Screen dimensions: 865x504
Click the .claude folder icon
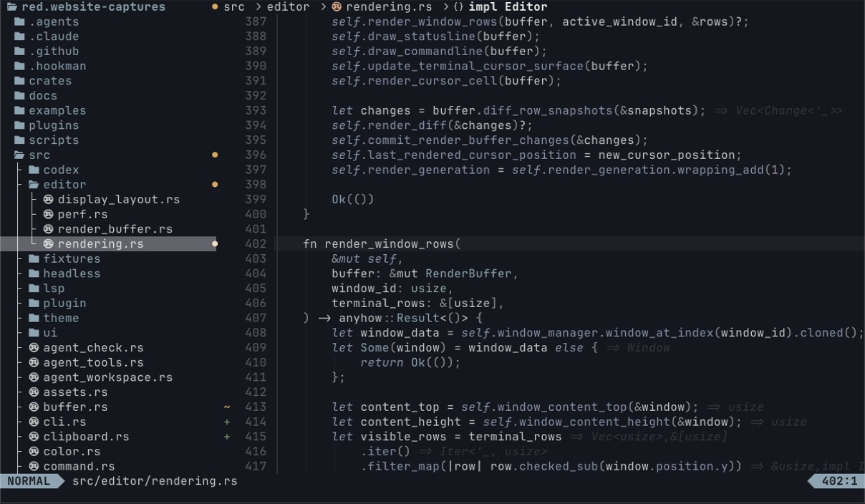point(19,37)
